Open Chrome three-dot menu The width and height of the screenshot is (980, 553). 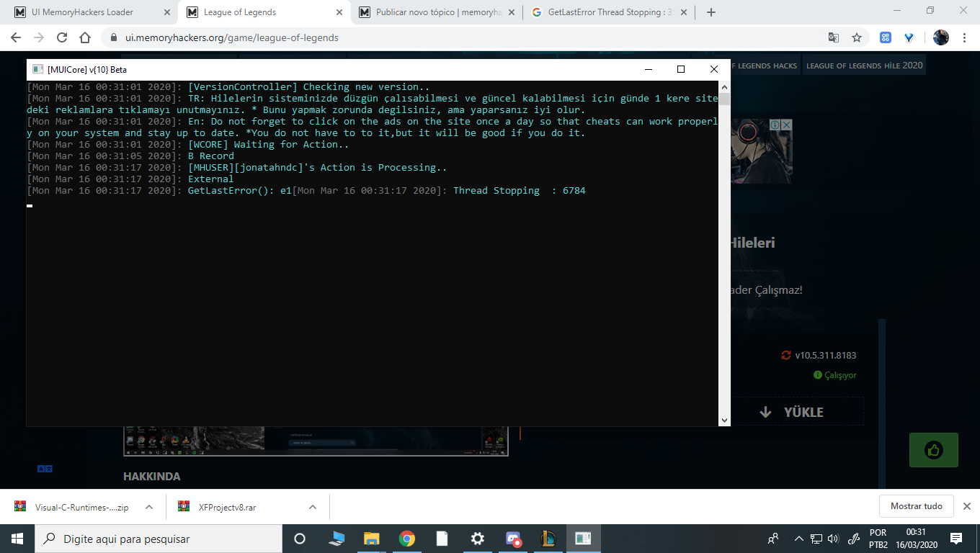point(964,37)
